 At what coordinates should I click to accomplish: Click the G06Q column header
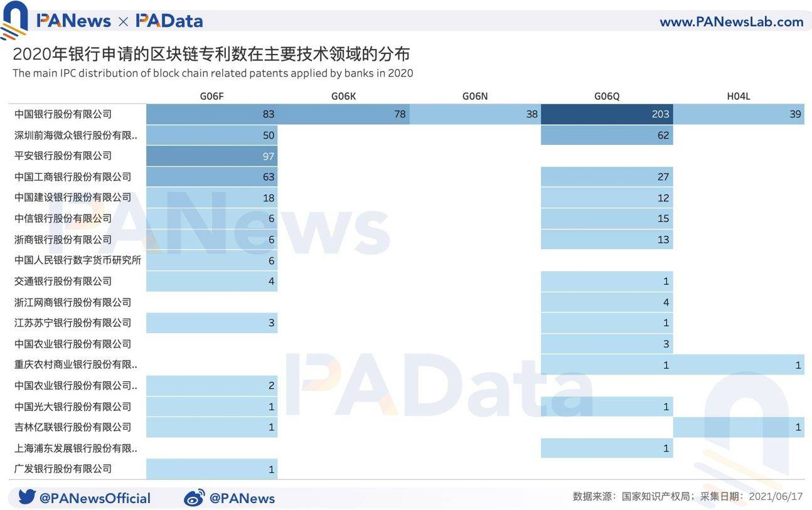pyautogui.click(x=607, y=96)
